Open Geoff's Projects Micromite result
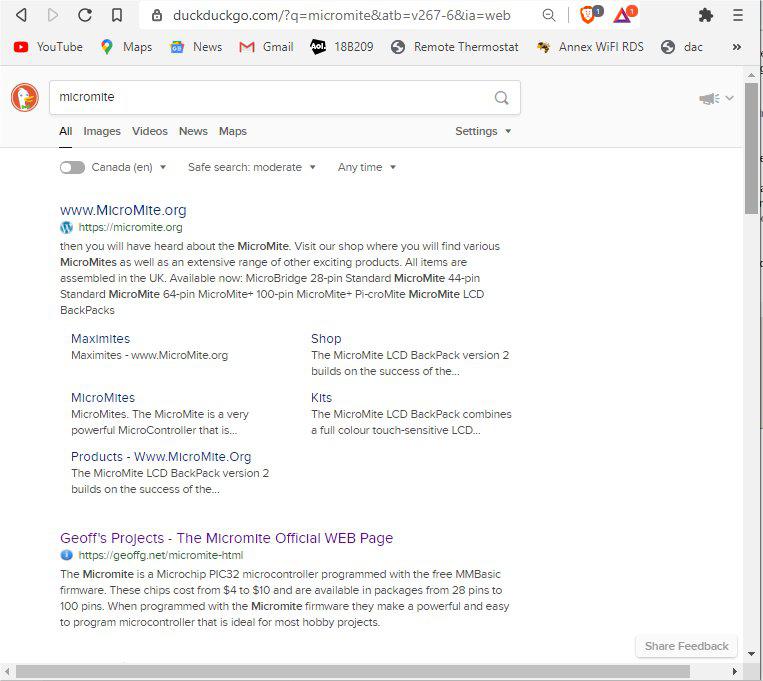763x681 pixels. pyautogui.click(x=226, y=538)
